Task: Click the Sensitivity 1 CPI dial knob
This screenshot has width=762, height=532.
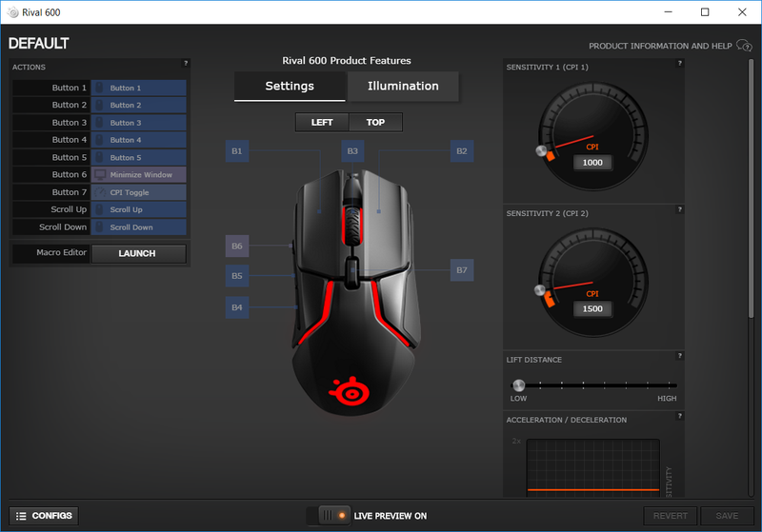Action: point(541,151)
